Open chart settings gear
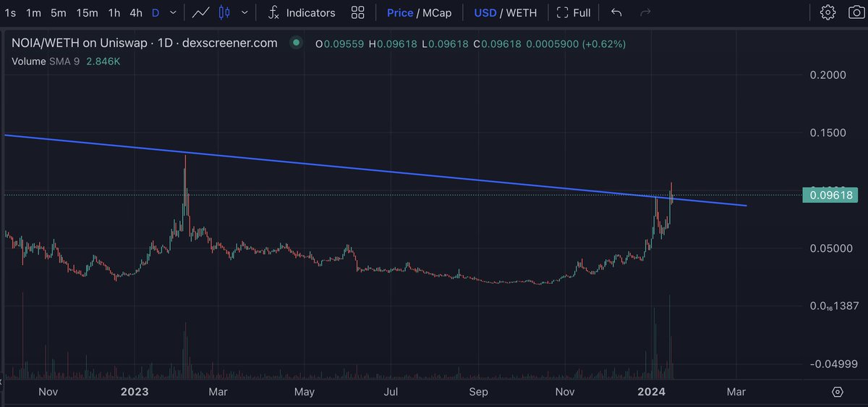Viewport: 868px width, 407px height. [x=828, y=12]
